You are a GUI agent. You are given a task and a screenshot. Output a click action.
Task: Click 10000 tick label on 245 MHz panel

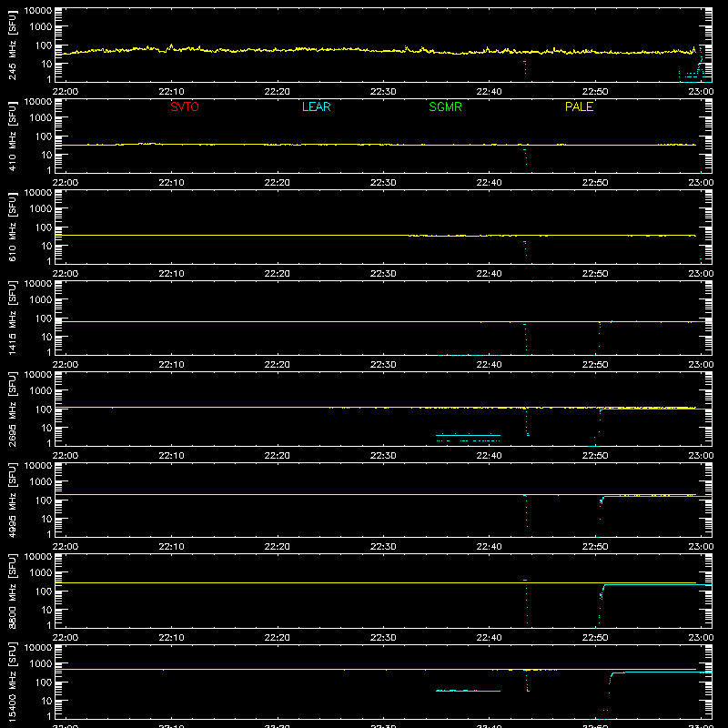38,11
